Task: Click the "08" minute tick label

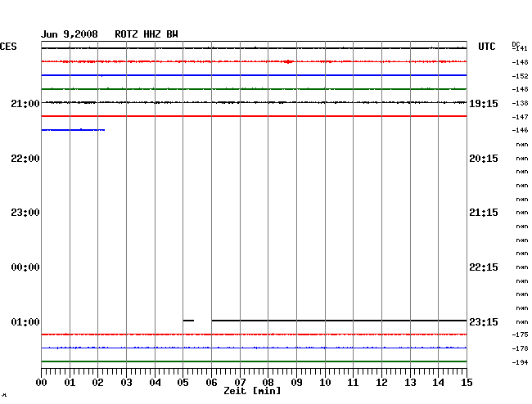Action: [x=268, y=383]
